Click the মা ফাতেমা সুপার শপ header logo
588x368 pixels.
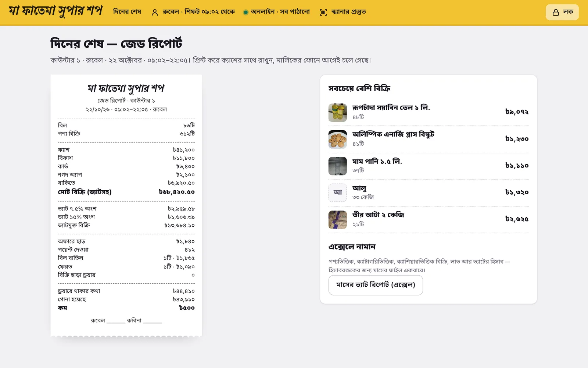point(55,11)
